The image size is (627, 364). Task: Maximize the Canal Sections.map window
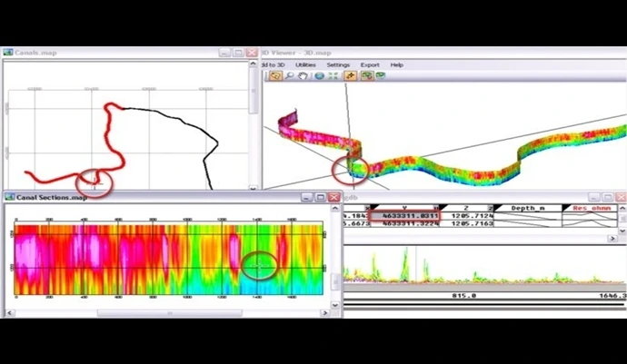click(x=321, y=197)
